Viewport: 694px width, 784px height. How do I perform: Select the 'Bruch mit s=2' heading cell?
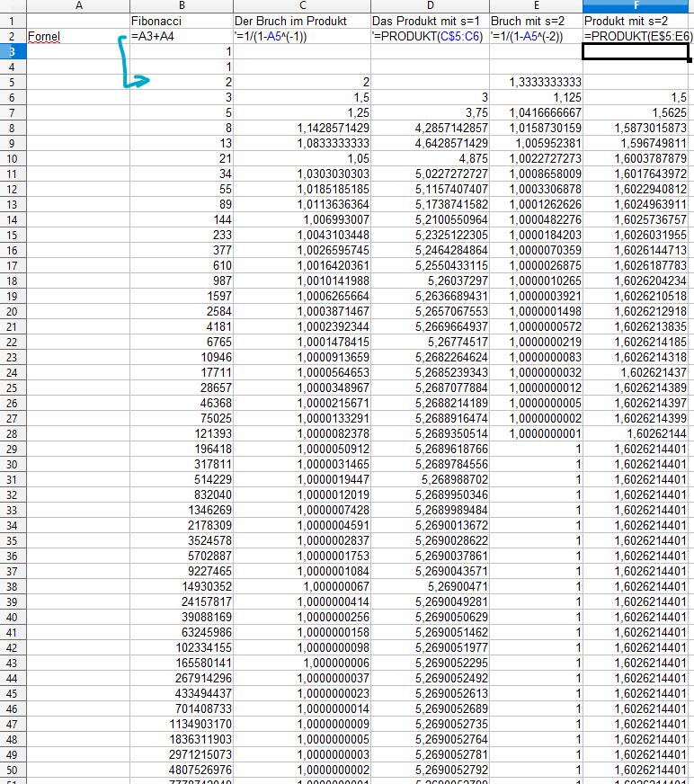point(535,21)
